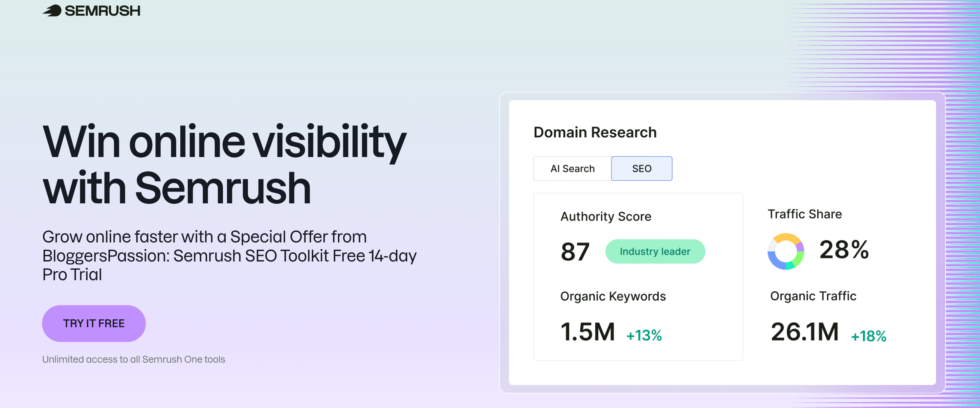Click the 'Win online visibility with Semrush' headline

tap(224, 165)
